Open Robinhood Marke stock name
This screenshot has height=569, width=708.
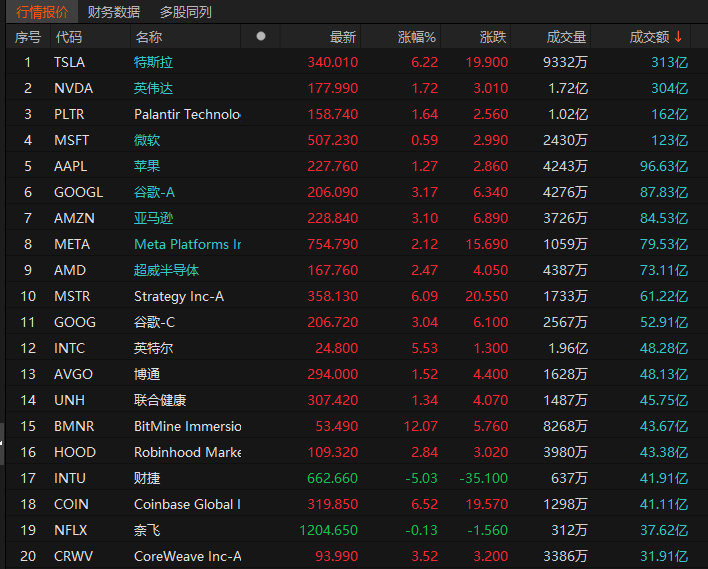point(187,452)
